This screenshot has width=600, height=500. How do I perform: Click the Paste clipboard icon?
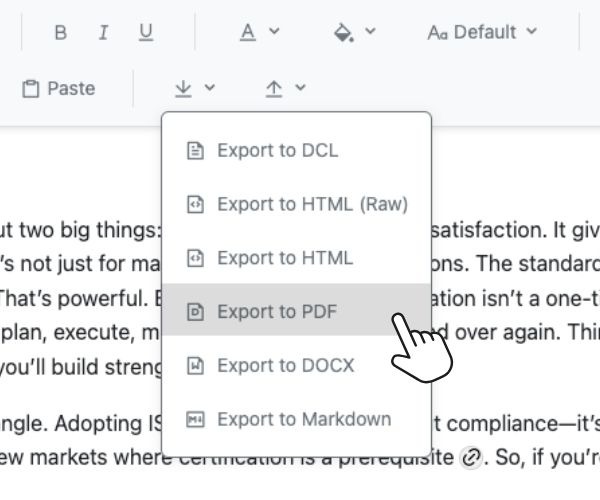[x=31, y=88]
